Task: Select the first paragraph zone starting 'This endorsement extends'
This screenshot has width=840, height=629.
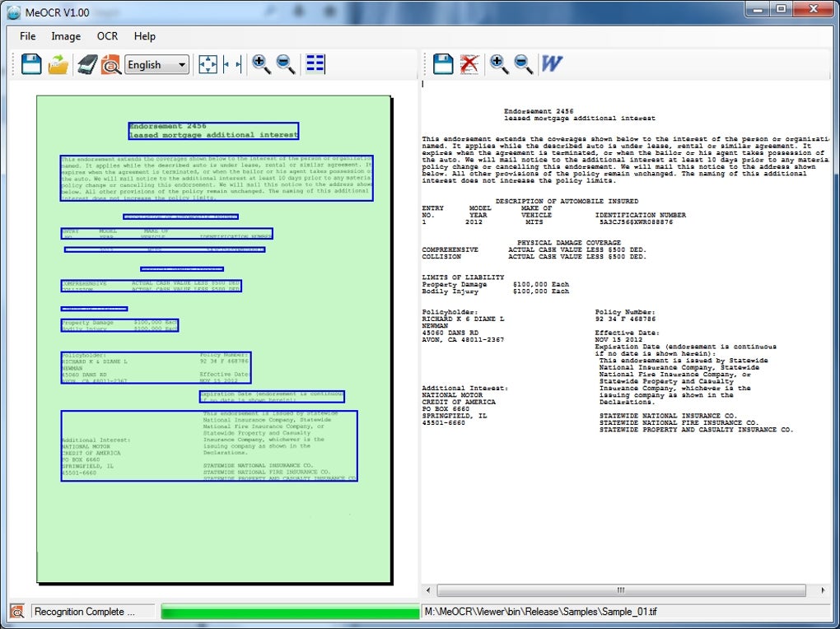Action: [217, 179]
